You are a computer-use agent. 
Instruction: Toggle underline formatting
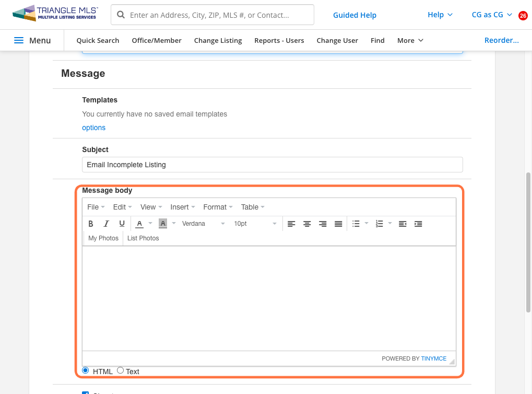[x=122, y=224]
